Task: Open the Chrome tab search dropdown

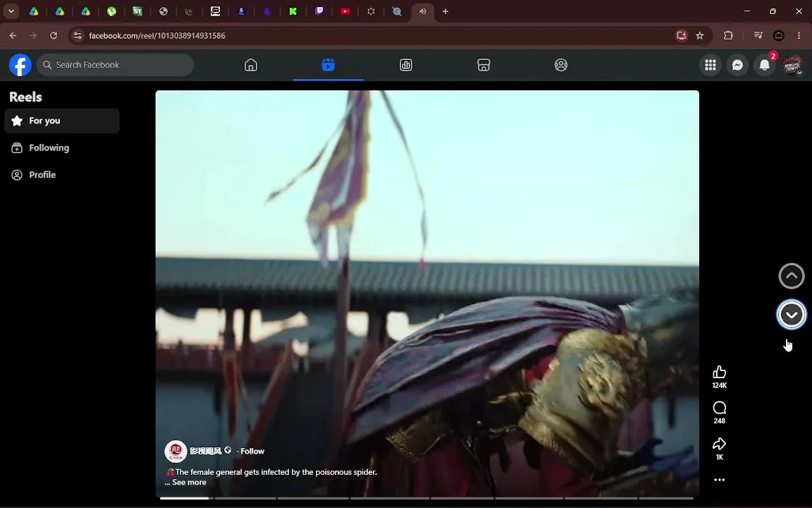Action: [x=11, y=11]
